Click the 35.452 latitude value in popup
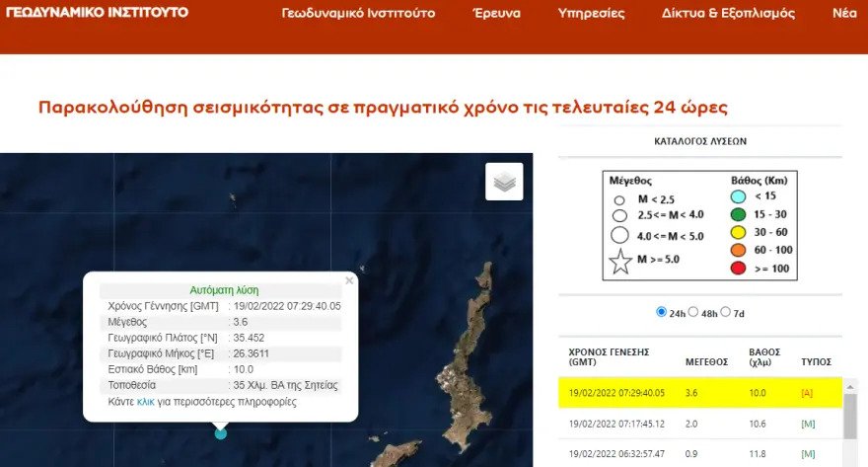This screenshot has width=868, height=467. (249, 338)
